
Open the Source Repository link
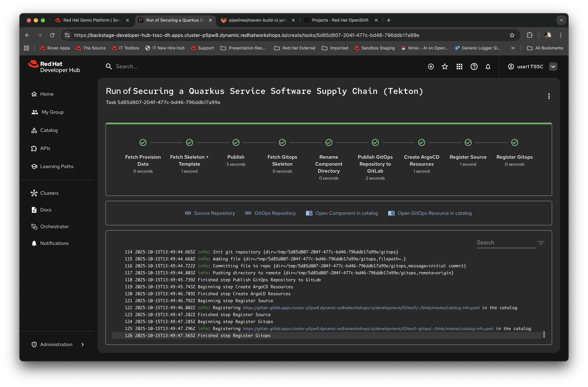pyautogui.click(x=214, y=213)
